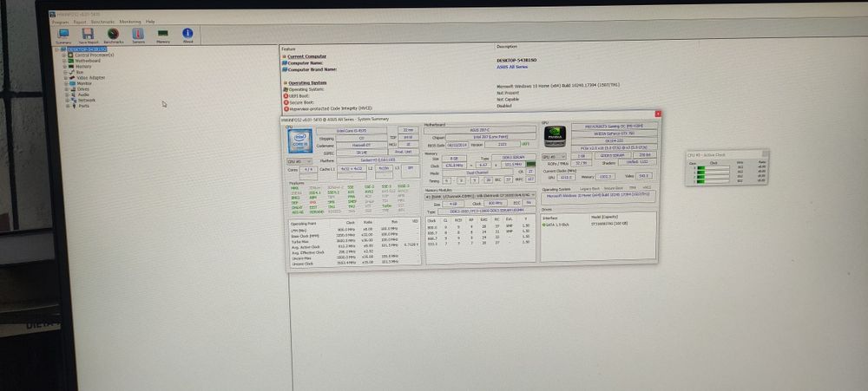Click the 'Base Clock (HFM)' operating point row
Viewport: 868px width, 391px height.
pyautogui.click(x=354, y=234)
